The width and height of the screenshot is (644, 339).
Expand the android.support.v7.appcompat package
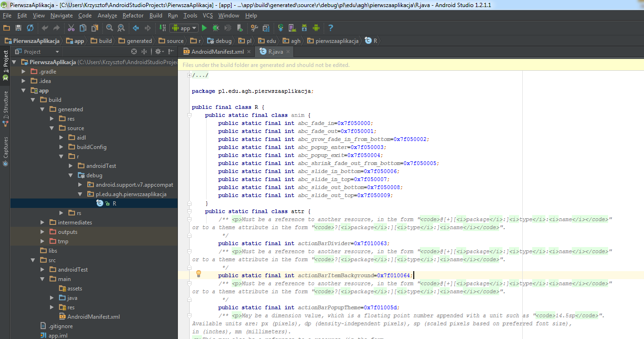(80, 185)
